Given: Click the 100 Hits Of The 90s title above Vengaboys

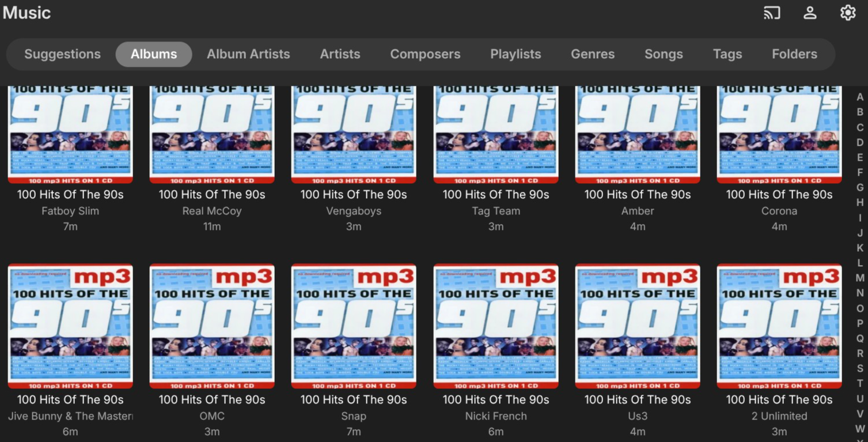Looking at the screenshot, I should coord(354,195).
